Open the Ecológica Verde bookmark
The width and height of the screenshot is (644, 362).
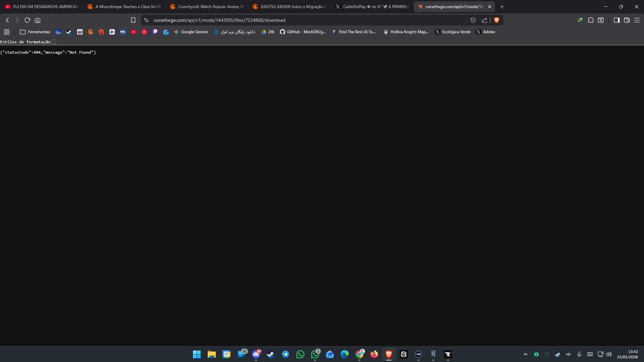click(x=452, y=32)
